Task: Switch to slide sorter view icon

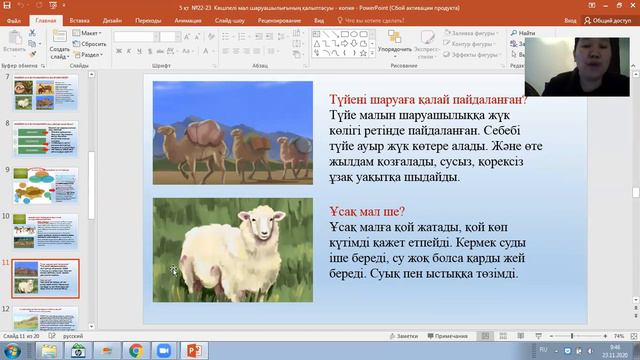Action: pyautogui.click(x=503, y=336)
